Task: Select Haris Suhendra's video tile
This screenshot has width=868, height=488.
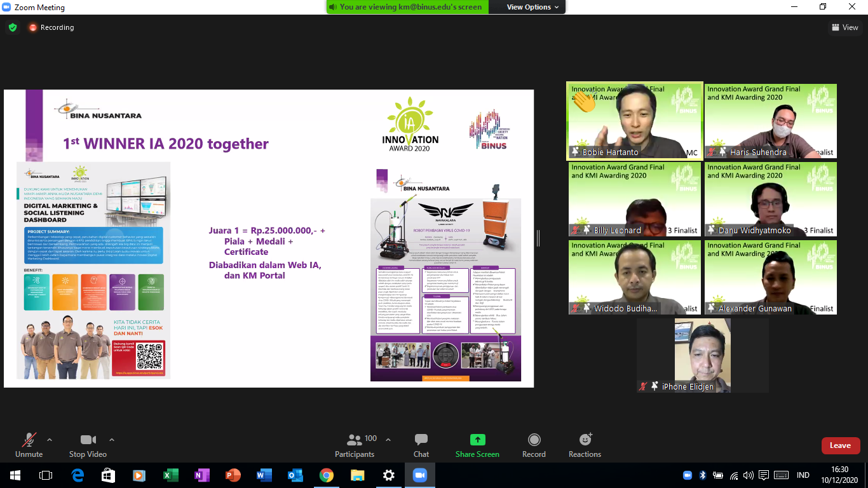Action: [x=770, y=121]
